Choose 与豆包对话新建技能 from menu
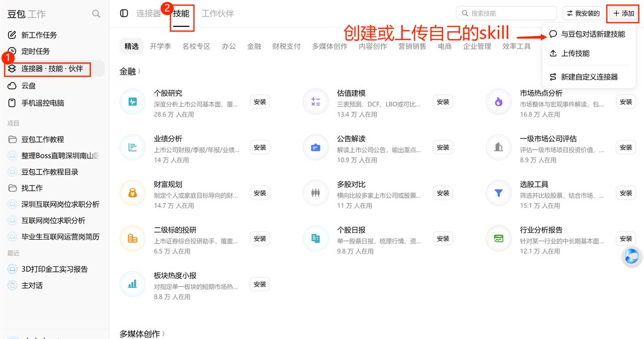Screen dimensions: 644x339 coord(588,34)
